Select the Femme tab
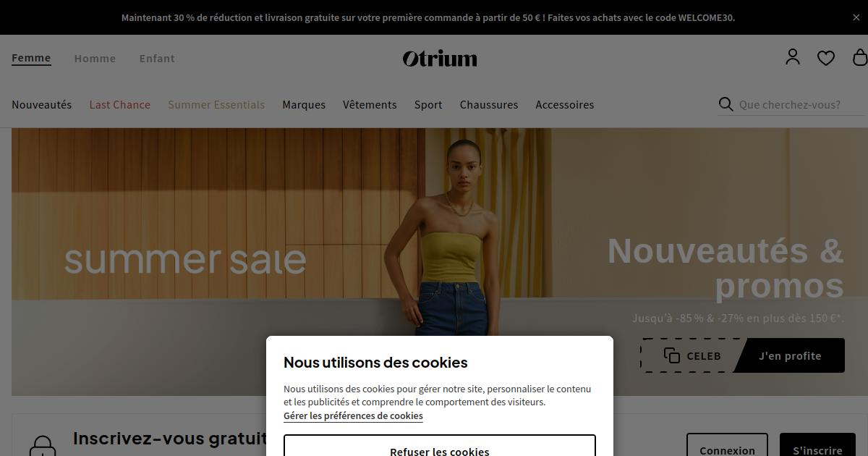Image resolution: width=868 pixels, height=456 pixels. point(31,58)
